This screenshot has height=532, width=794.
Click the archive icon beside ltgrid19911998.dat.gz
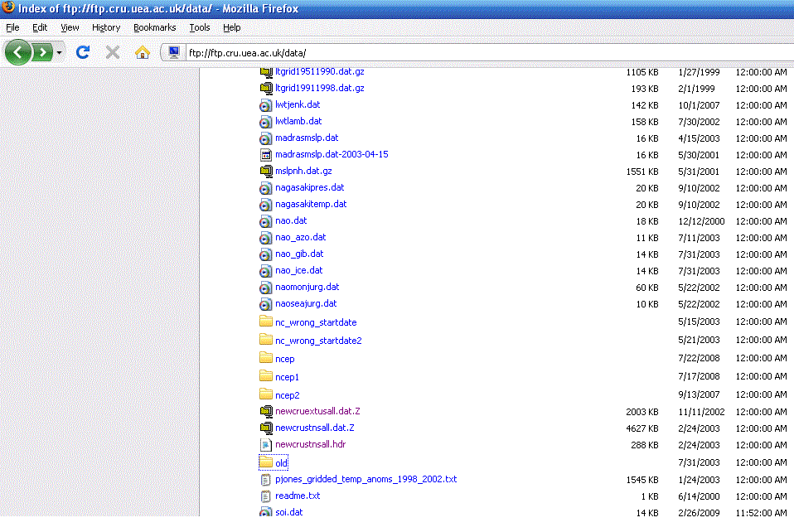266,89
